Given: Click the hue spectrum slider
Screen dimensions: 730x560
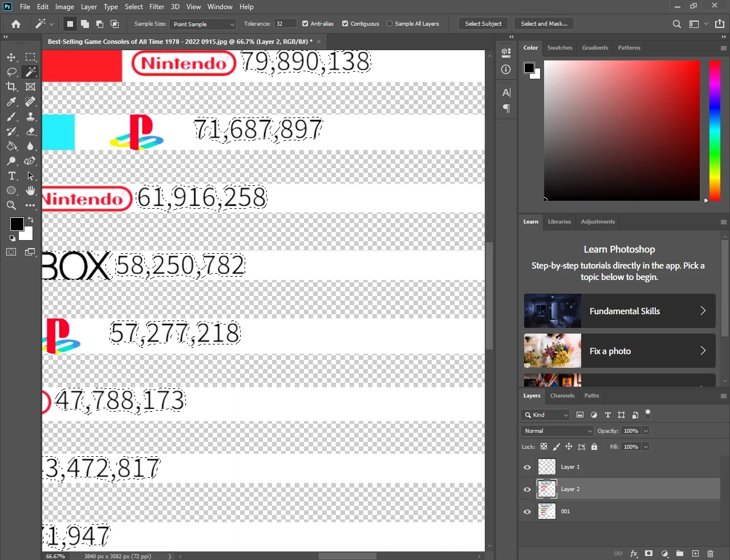Looking at the screenshot, I should tap(715, 130).
